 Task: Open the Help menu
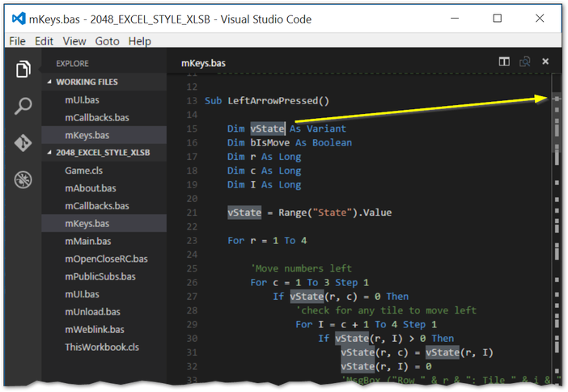click(139, 41)
